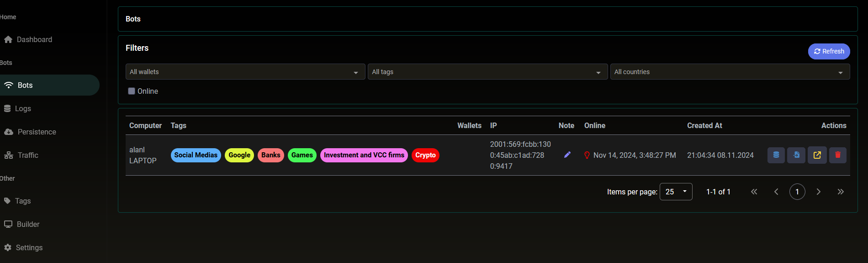Toggle the Online filter checkbox
Viewport: 868px width, 263px height.
coord(132,91)
